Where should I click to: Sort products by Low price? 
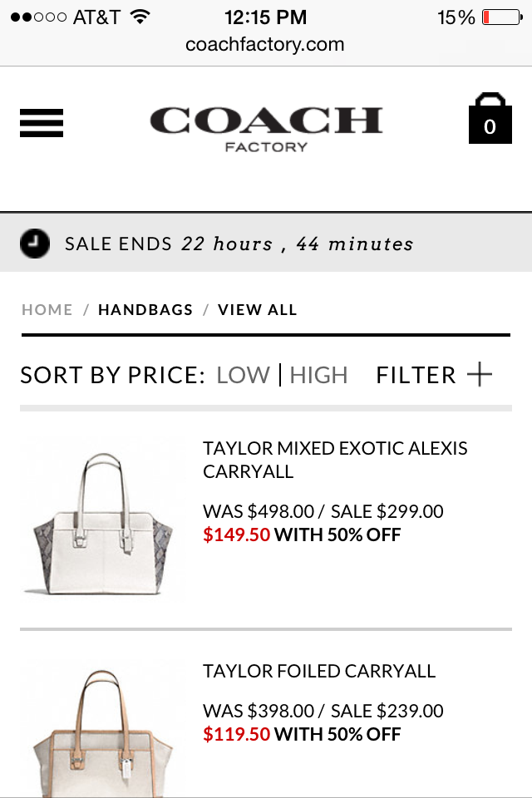click(244, 376)
